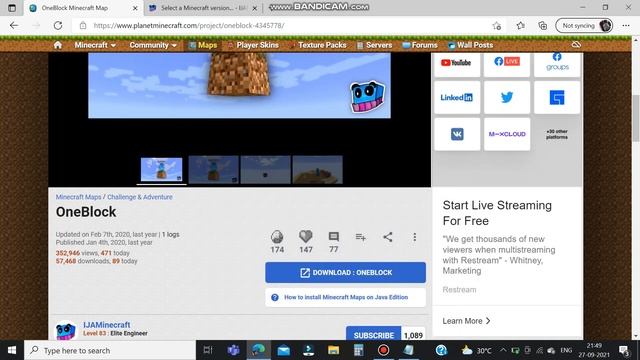Open the Challenge & Adventure breadcrumb link
The image size is (640, 360).
[140, 197]
